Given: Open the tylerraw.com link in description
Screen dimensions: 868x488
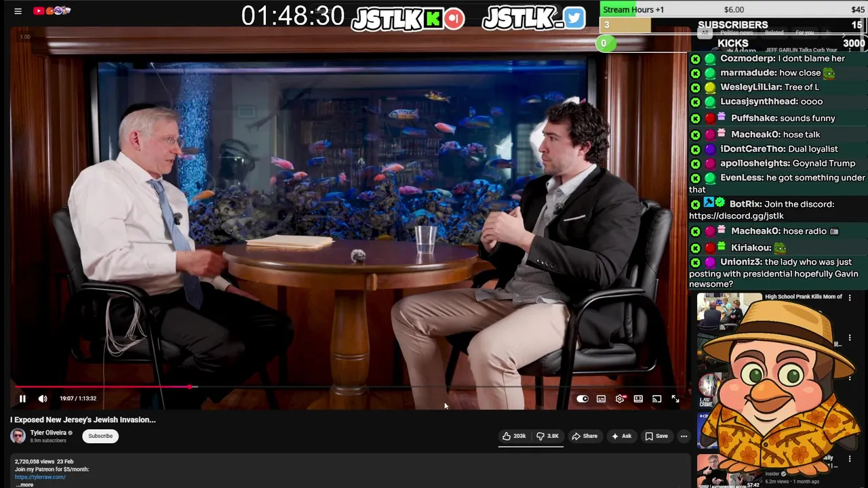Looking at the screenshot, I should click(x=40, y=477).
